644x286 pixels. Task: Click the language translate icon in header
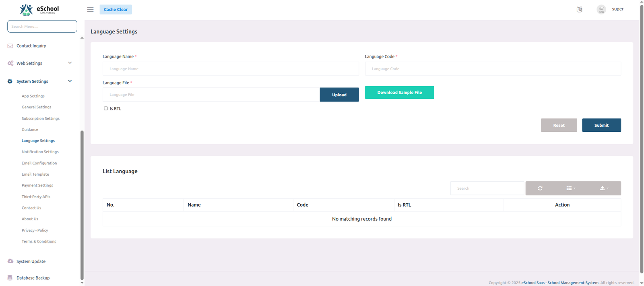(579, 9)
